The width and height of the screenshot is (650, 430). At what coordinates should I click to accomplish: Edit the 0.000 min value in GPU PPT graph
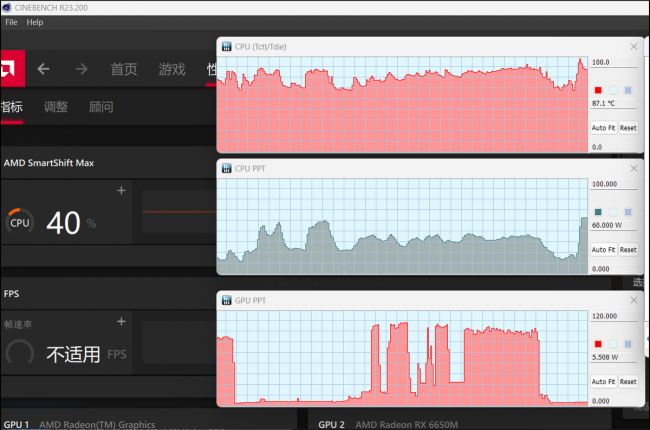click(x=614, y=401)
